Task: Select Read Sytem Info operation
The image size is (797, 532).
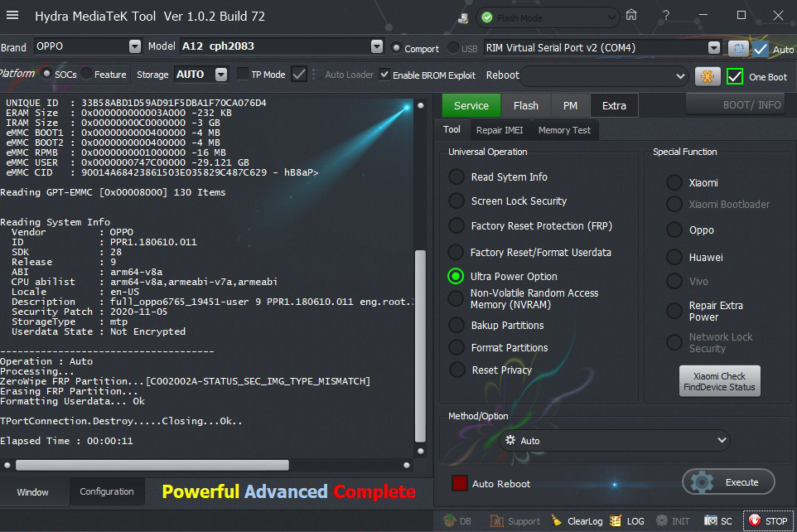Action: click(x=456, y=177)
